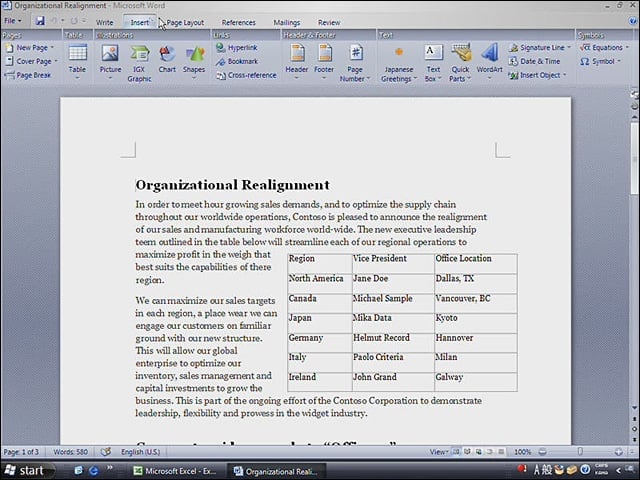Open the References tab
The height and width of the screenshot is (480, 640).
[x=238, y=23]
